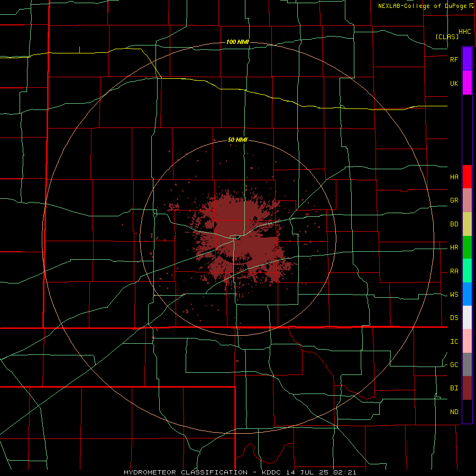
Task: Click the 50 NMI range ring label
Action: [x=237, y=140]
